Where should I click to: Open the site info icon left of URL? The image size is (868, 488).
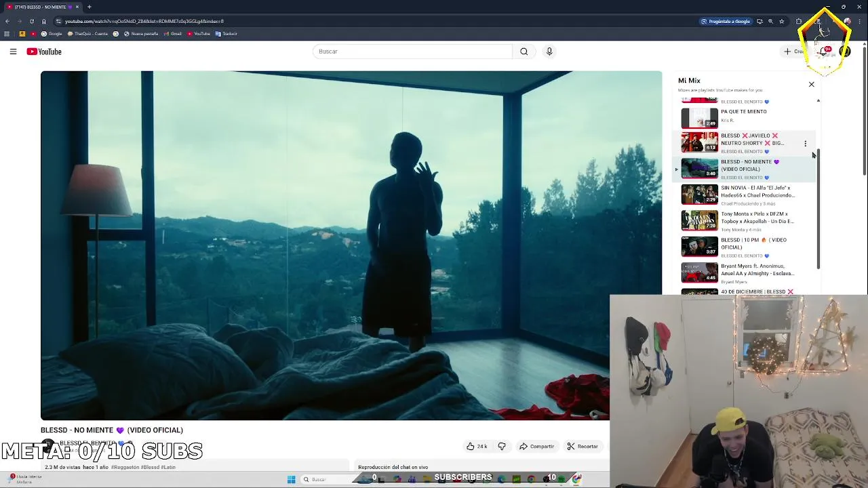pyautogui.click(x=58, y=21)
